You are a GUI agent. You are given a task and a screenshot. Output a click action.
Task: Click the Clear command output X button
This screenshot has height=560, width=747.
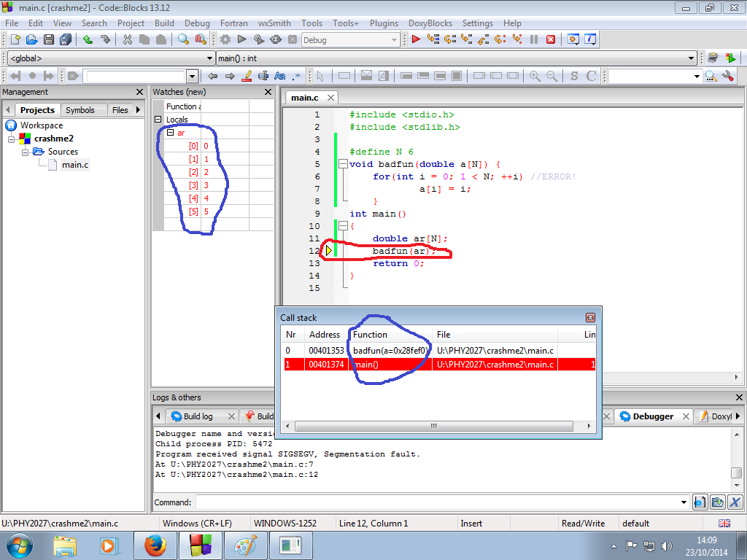click(x=735, y=502)
